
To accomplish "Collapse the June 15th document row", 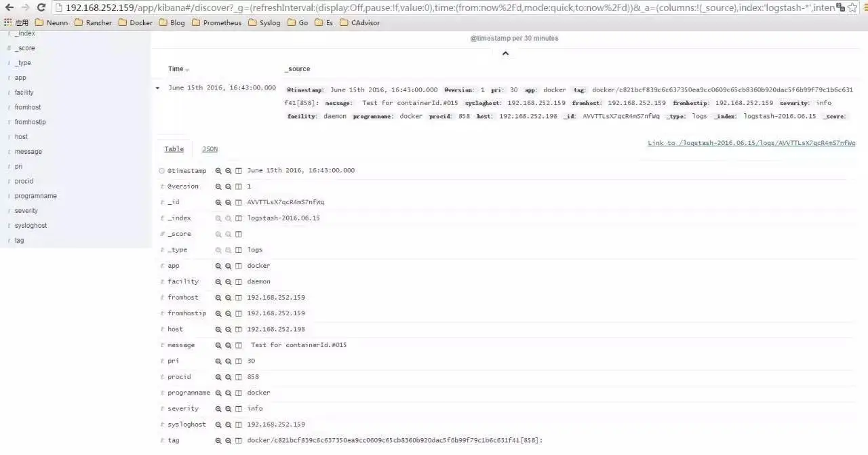I will pos(158,88).
